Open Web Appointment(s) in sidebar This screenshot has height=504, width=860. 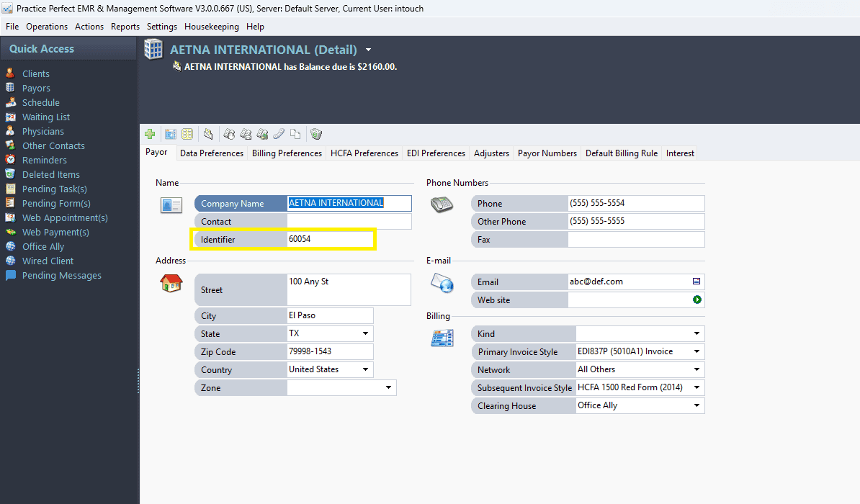click(x=65, y=217)
